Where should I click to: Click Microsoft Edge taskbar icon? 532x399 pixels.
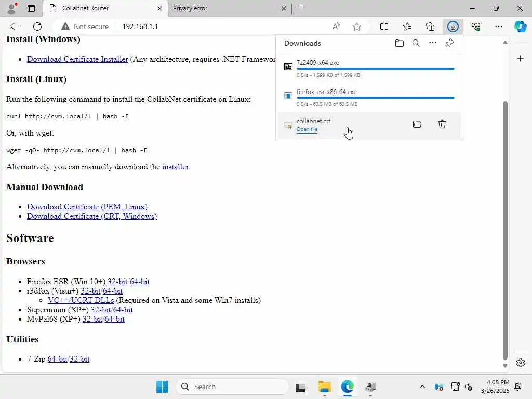point(348,387)
